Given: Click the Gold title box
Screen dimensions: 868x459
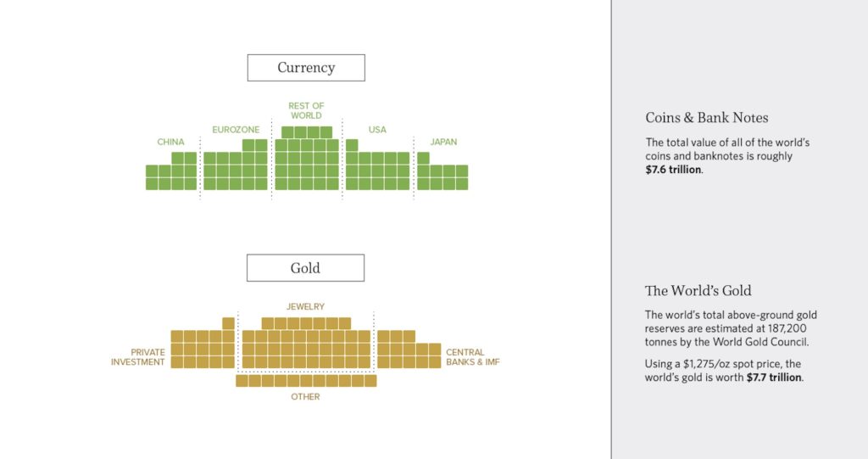Looking at the screenshot, I should point(305,268).
